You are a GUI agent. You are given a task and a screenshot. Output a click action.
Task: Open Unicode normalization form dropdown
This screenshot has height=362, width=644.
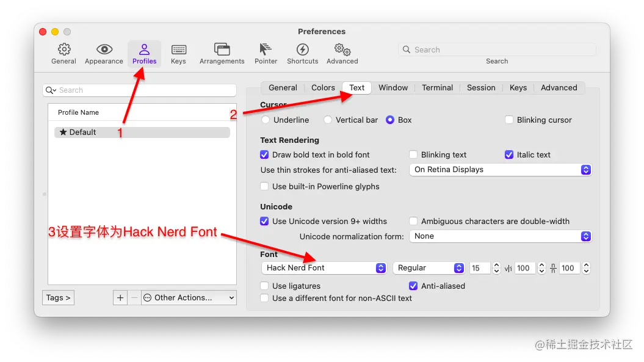point(501,236)
